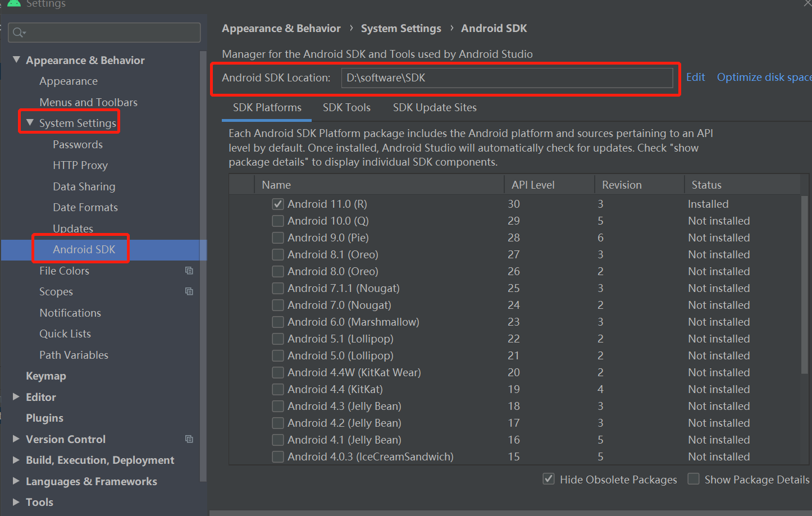Open Path Variables settings
Viewport: 812px width, 516px height.
tap(74, 355)
